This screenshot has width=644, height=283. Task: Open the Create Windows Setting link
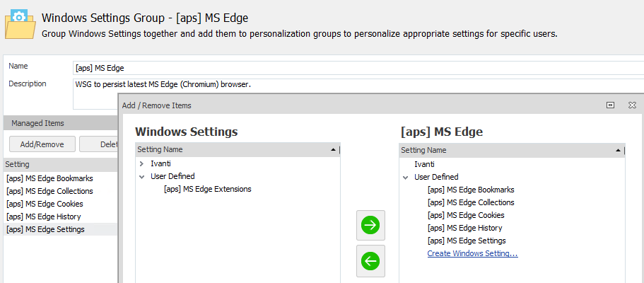(x=472, y=253)
